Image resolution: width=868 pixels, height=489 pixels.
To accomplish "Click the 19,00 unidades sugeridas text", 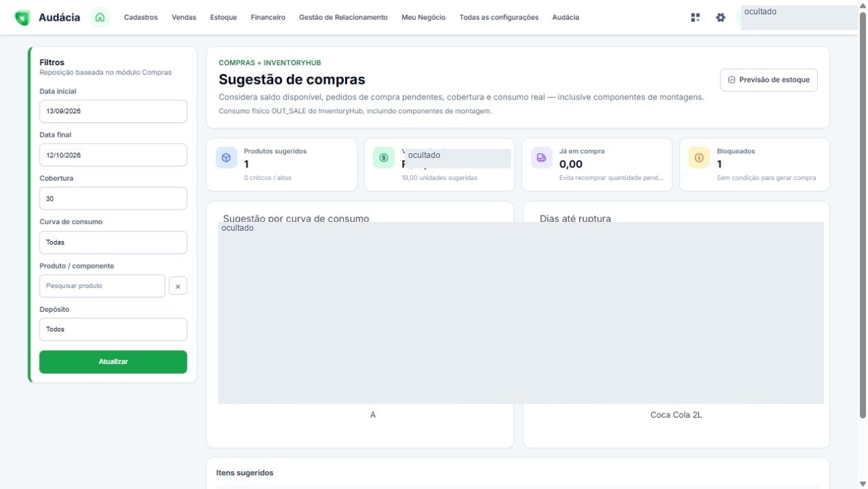I will coord(439,178).
